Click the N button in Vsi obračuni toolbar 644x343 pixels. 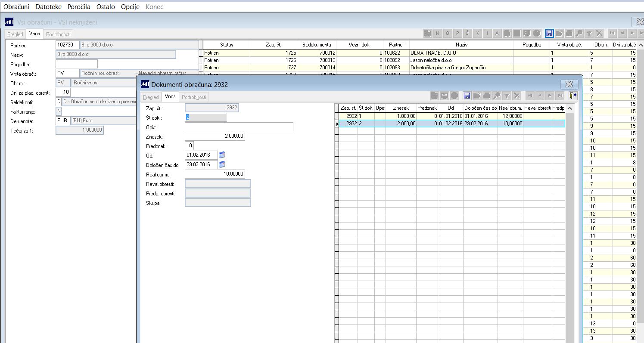coord(437,33)
